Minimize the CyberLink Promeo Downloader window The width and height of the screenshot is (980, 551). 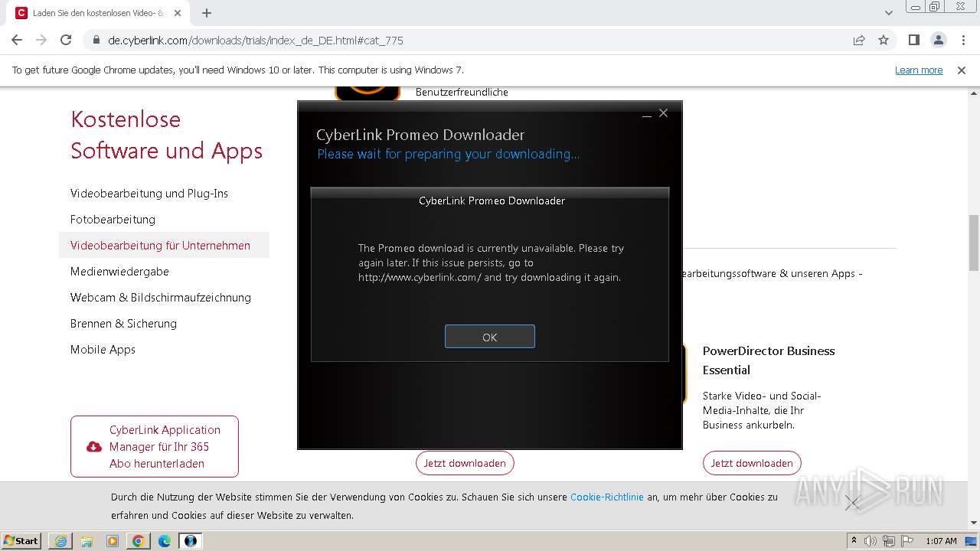(647, 114)
